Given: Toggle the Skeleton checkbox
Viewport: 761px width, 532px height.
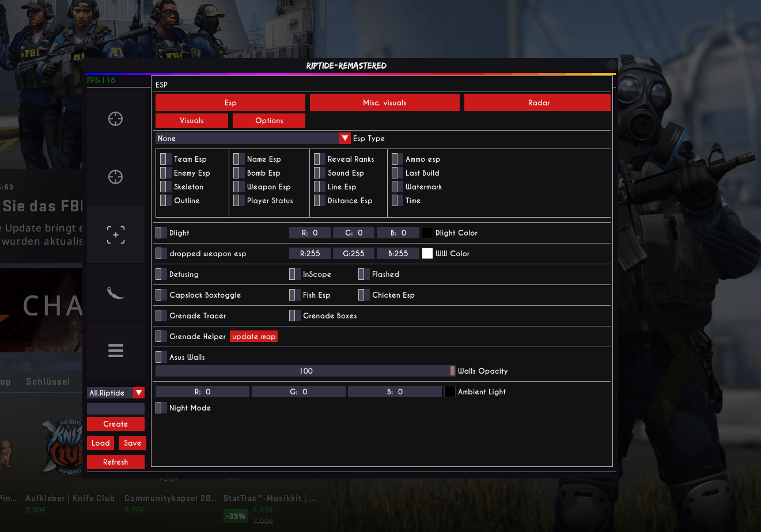Looking at the screenshot, I should pos(166,187).
